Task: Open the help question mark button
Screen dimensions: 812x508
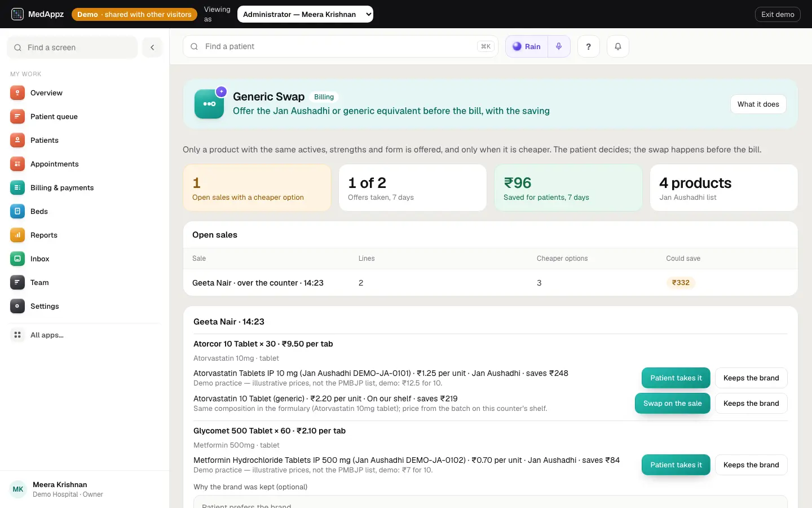Action: click(589, 46)
